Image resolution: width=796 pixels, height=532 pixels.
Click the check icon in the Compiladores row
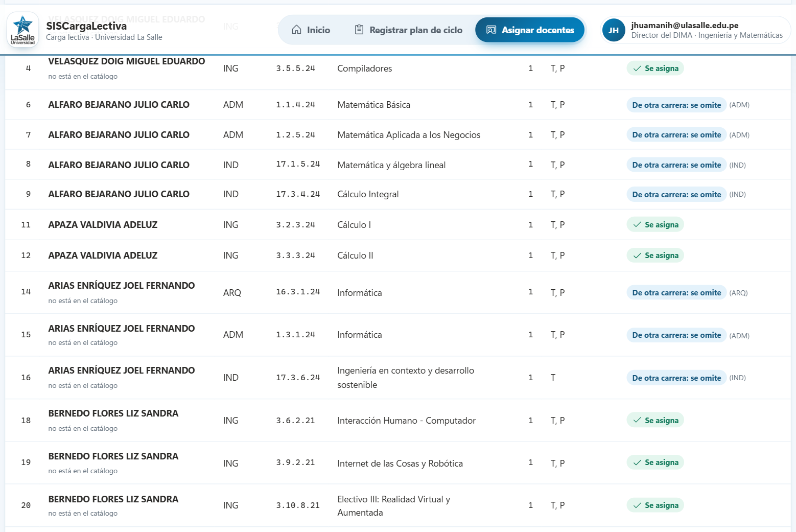[637, 68]
